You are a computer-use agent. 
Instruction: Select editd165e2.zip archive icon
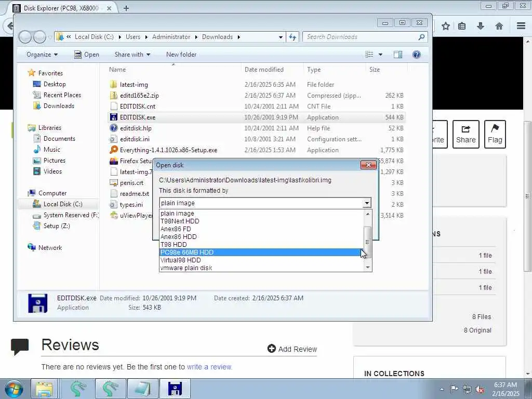[114, 96]
